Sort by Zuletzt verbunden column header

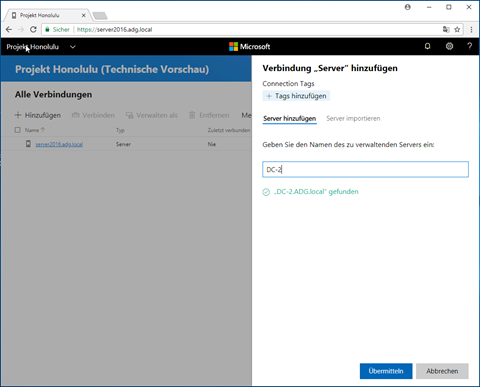tap(229, 130)
